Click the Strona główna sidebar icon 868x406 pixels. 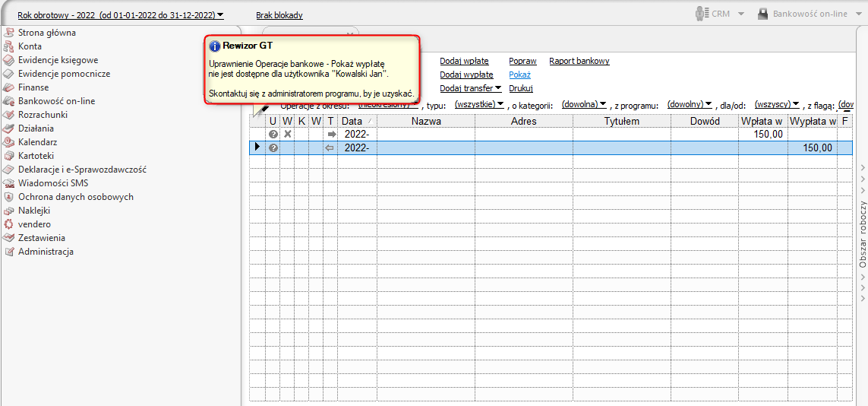click(x=8, y=33)
